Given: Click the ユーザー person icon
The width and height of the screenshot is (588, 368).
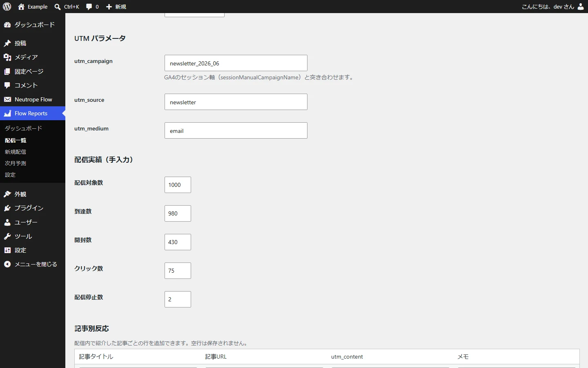Looking at the screenshot, I should tap(7, 222).
